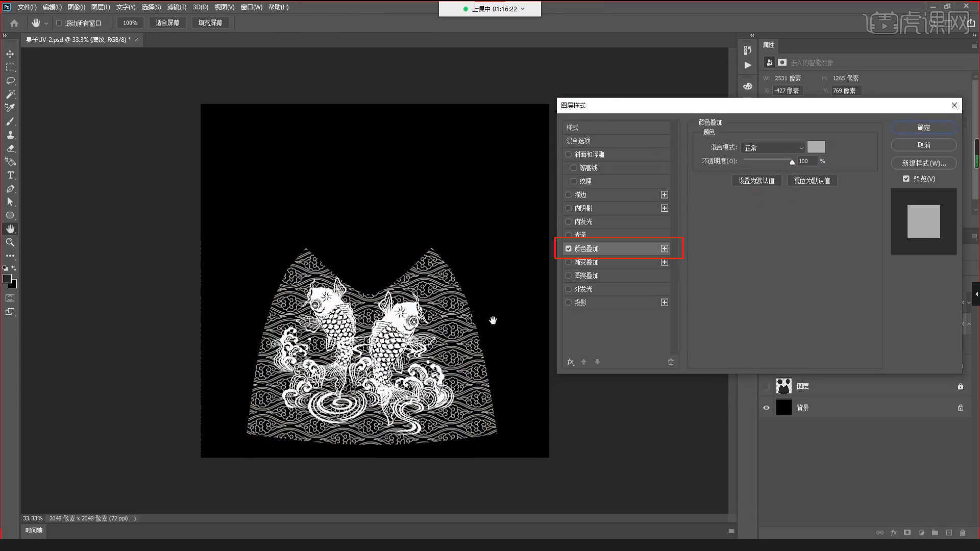This screenshot has height=551, width=980.
Task: Move effect up in Layer Style list
Action: click(584, 362)
